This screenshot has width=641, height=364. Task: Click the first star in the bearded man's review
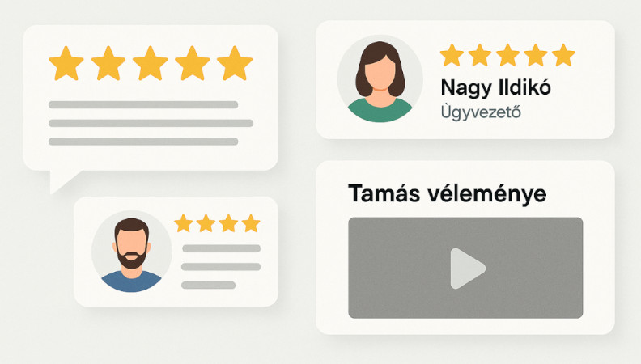coord(184,223)
